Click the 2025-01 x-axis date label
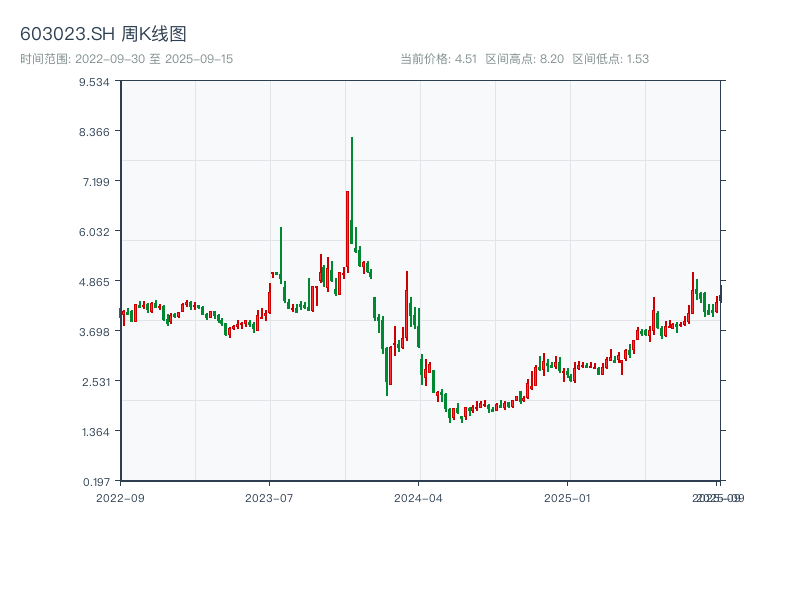800x600 pixels. point(569,497)
